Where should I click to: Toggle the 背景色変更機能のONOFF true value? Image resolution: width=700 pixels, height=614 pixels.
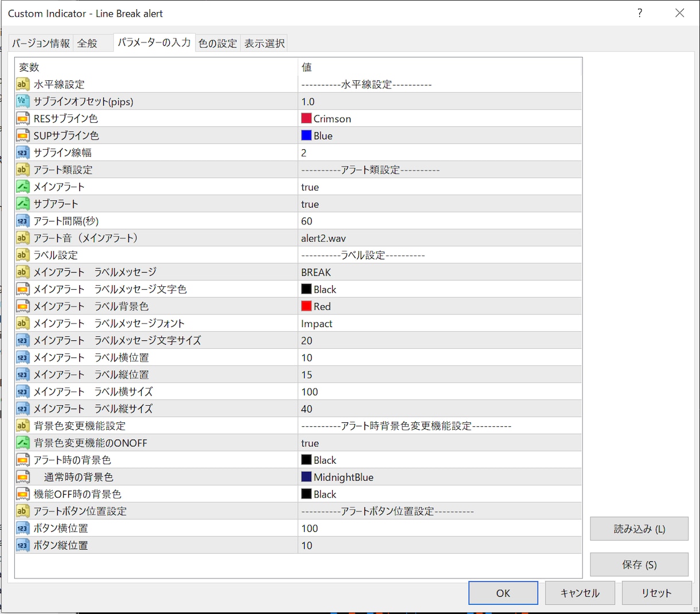pyautogui.click(x=440, y=443)
